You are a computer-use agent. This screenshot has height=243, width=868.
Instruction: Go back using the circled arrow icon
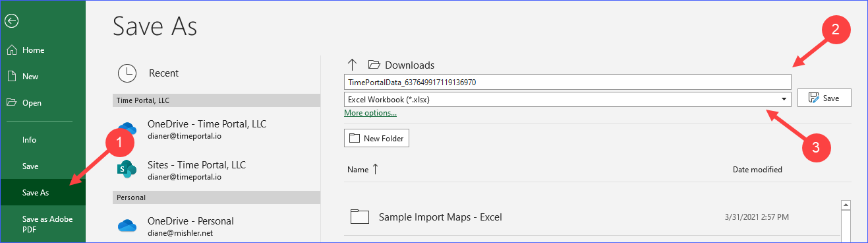(x=11, y=21)
